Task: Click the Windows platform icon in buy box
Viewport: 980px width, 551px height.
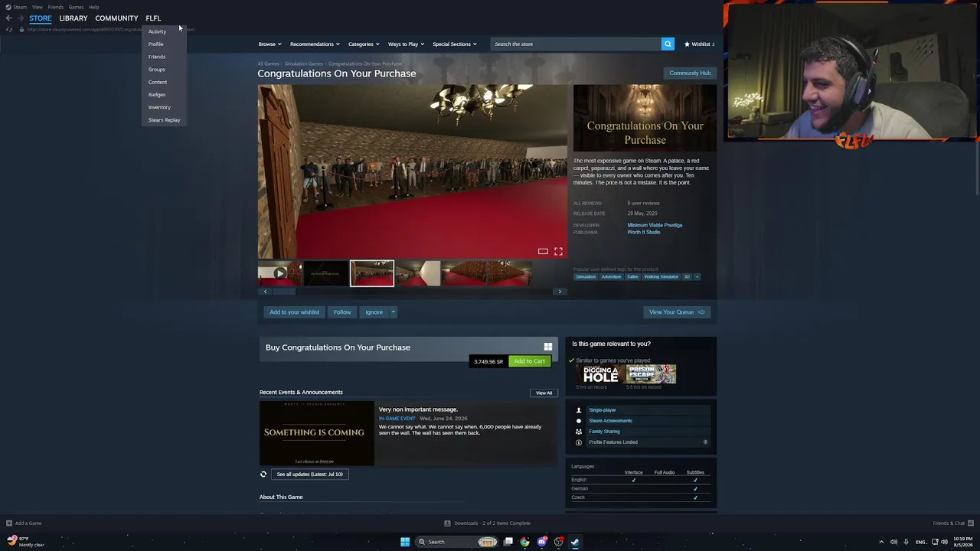Action: point(547,347)
